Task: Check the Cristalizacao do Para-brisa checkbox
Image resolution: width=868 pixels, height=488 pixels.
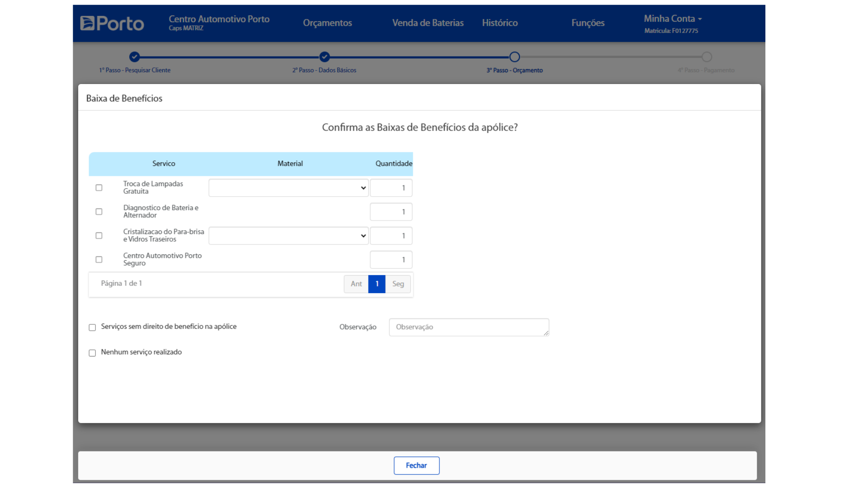Action: click(99, 235)
